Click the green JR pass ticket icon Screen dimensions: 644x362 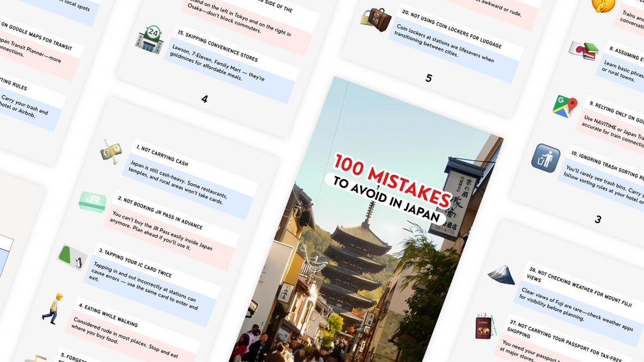click(x=93, y=202)
